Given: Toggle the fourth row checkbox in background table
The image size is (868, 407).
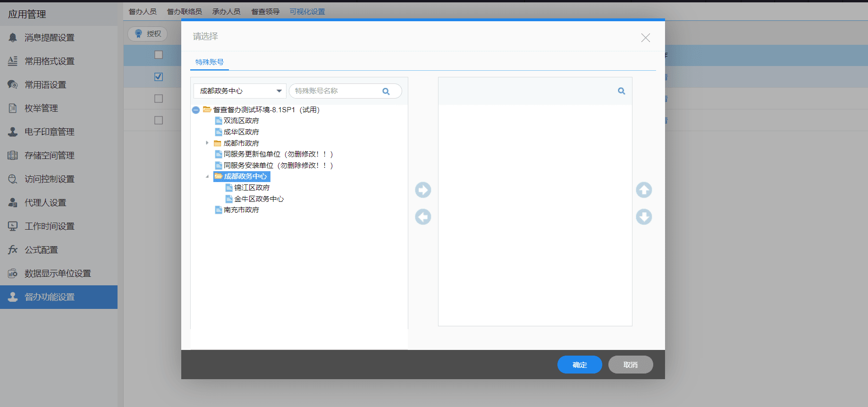Looking at the screenshot, I should [159, 120].
